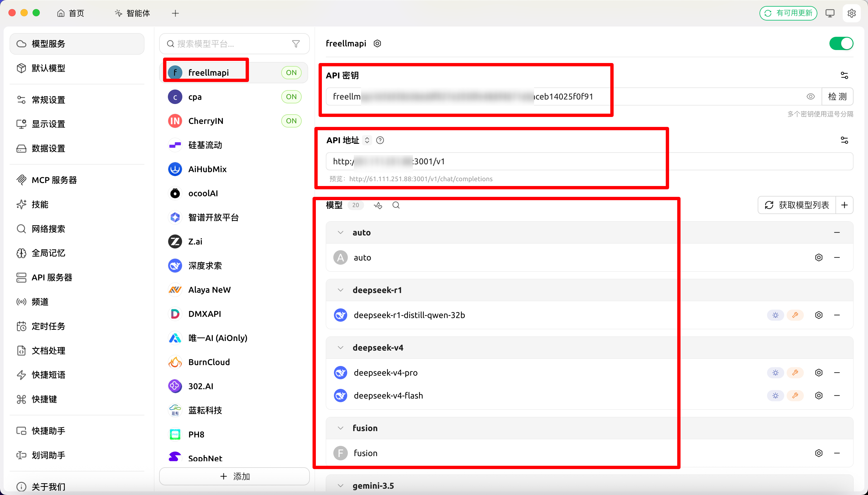This screenshot has height=495, width=868.
Task: Click tool-use badge on deepseek-v4-pro
Action: click(795, 373)
